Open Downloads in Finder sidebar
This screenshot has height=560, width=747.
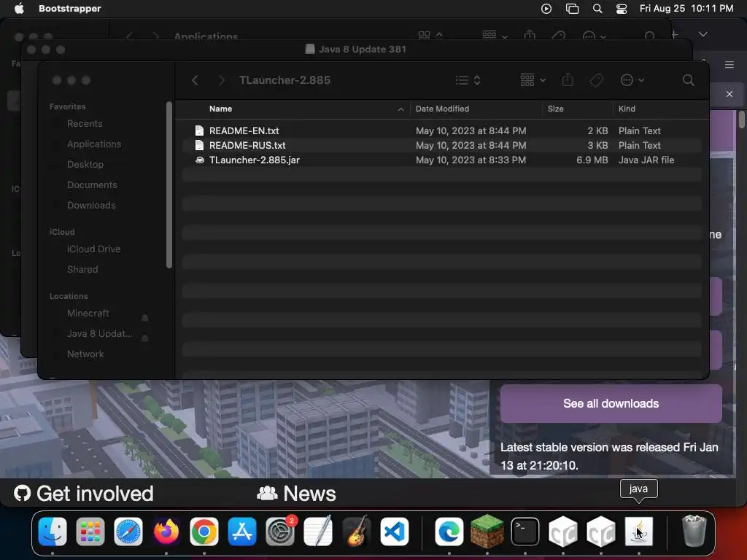coord(91,205)
